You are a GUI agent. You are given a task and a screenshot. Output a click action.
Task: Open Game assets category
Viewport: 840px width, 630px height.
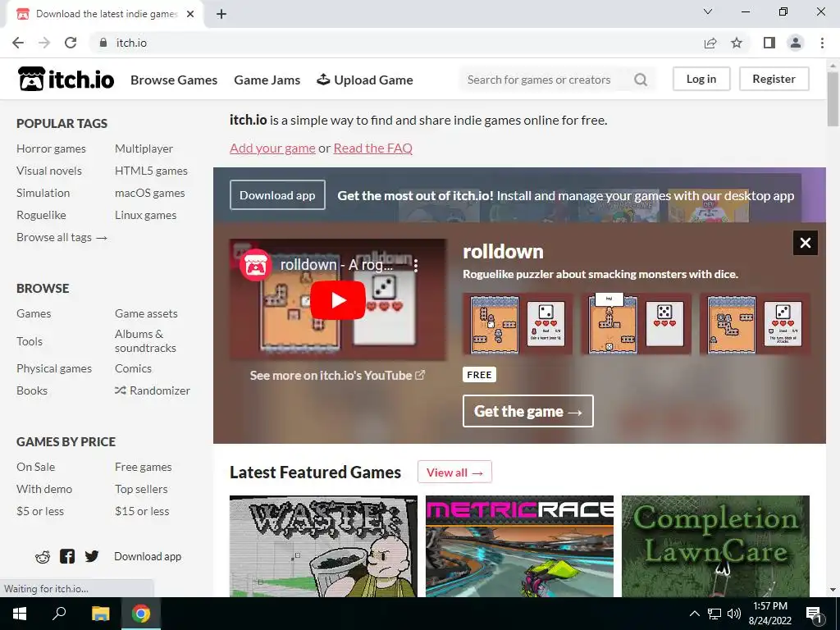[x=146, y=313]
